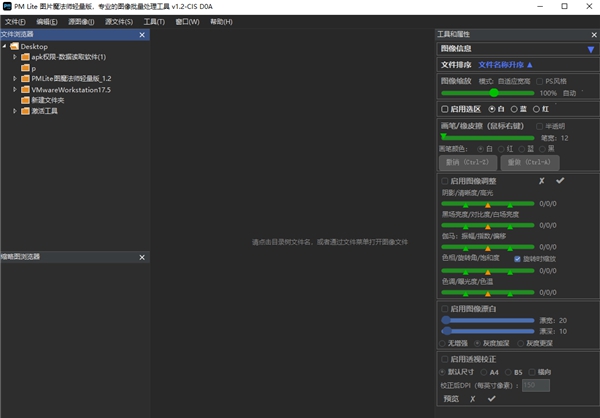Image resolution: width=600 pixels, height=418 pixels.
Task: Open the 源图像(I) menu
Action: (x=81, y=22)
